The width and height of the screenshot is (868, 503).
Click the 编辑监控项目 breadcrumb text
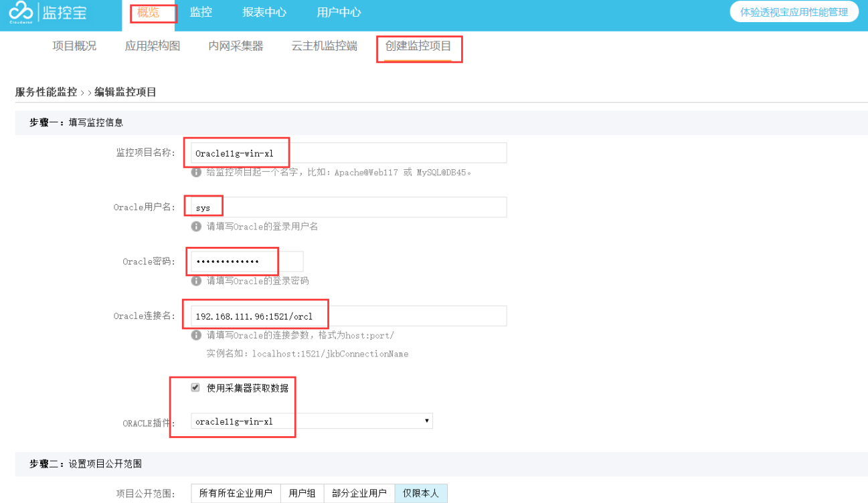pos(125,92)
